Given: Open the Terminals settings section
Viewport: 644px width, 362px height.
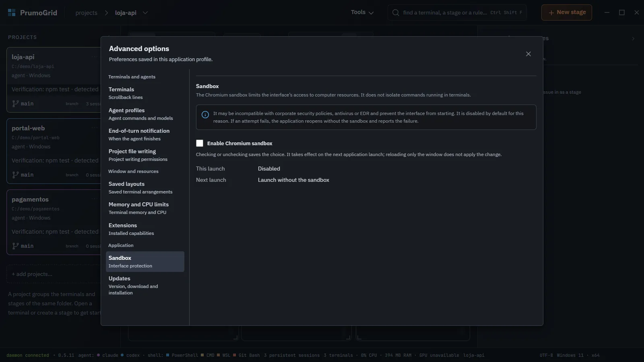Looking at the screenshot, I should [x=145, y=93].
